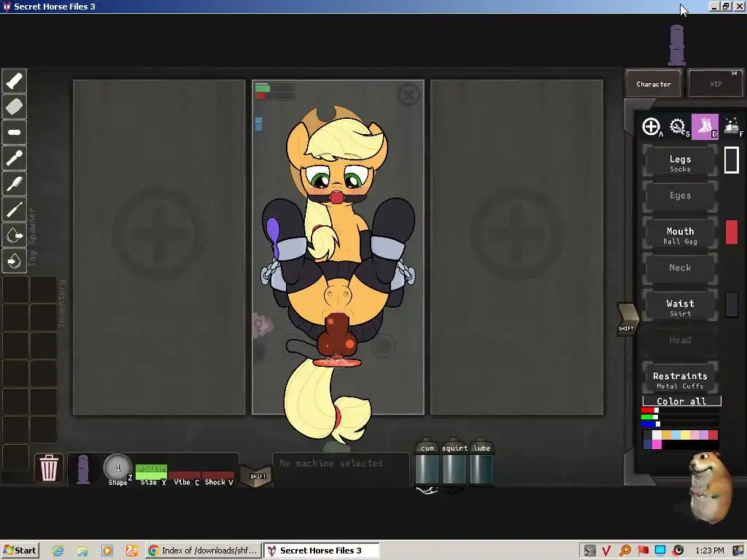Adjust the green color slider

click(x=680, y=416)
